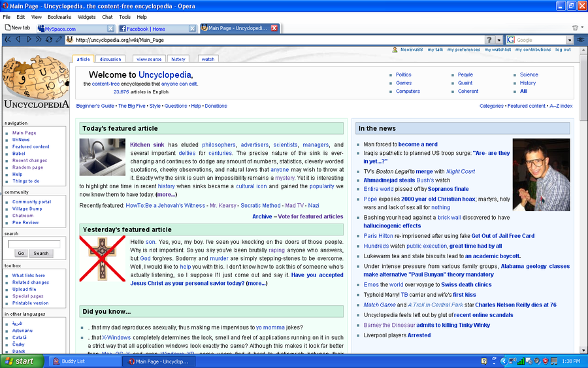Viewport: 588px width, 368px height.
Task: Open the Beginner's Guide link
Action: 95,106
